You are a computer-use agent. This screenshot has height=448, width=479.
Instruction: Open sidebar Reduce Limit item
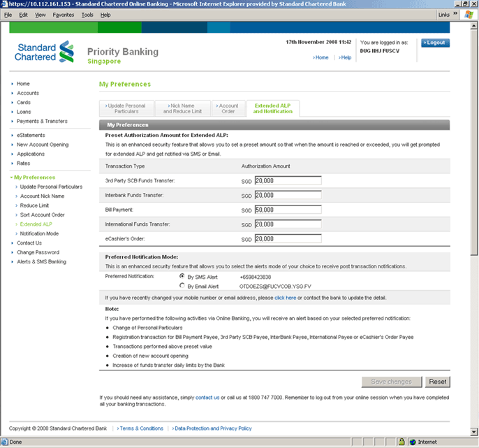coord(34,205)
